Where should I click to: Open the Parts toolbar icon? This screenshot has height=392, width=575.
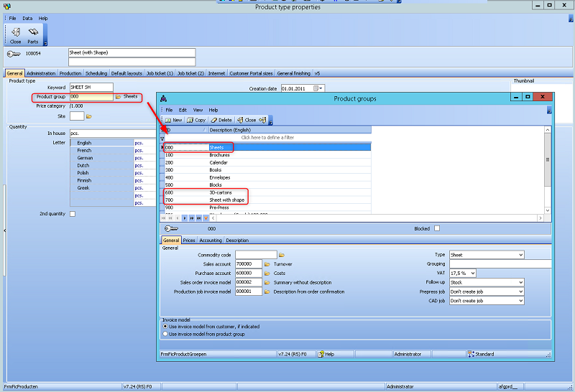coord(32,32)
